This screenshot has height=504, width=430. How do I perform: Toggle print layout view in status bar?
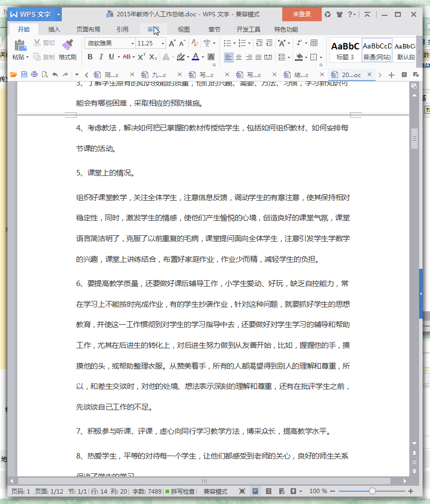[256, 491]
